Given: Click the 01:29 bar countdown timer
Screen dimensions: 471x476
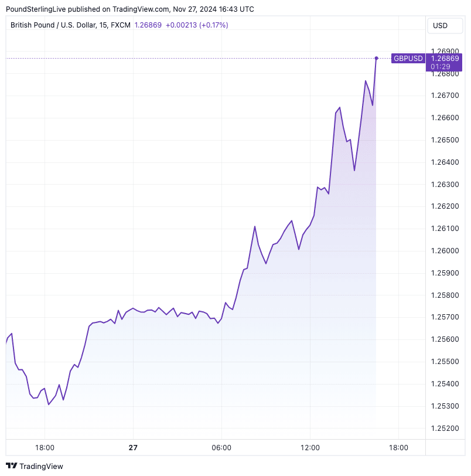Looking at the screenshot, I should coord(440,66).
